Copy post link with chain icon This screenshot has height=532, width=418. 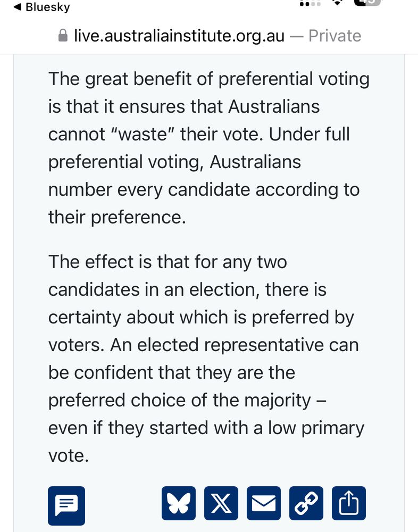[x=306, y=503]
